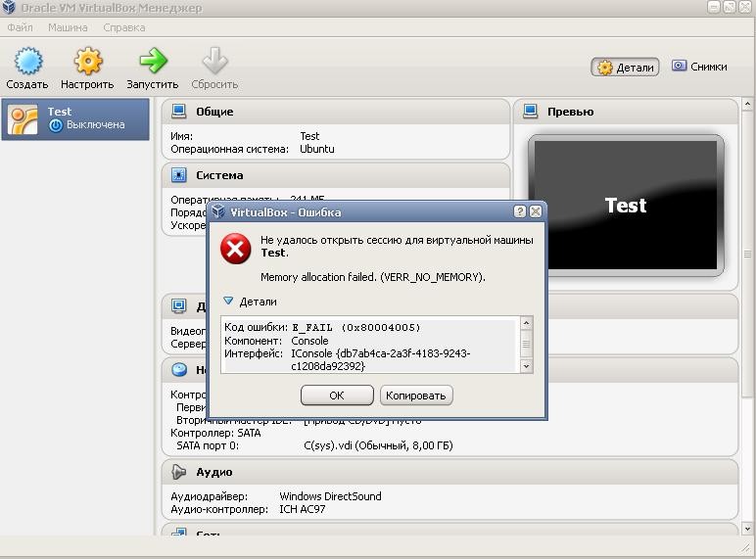756x559 pixels.
Task: Click the Windows DirectSound audio driver value
Action: (330, 496)
